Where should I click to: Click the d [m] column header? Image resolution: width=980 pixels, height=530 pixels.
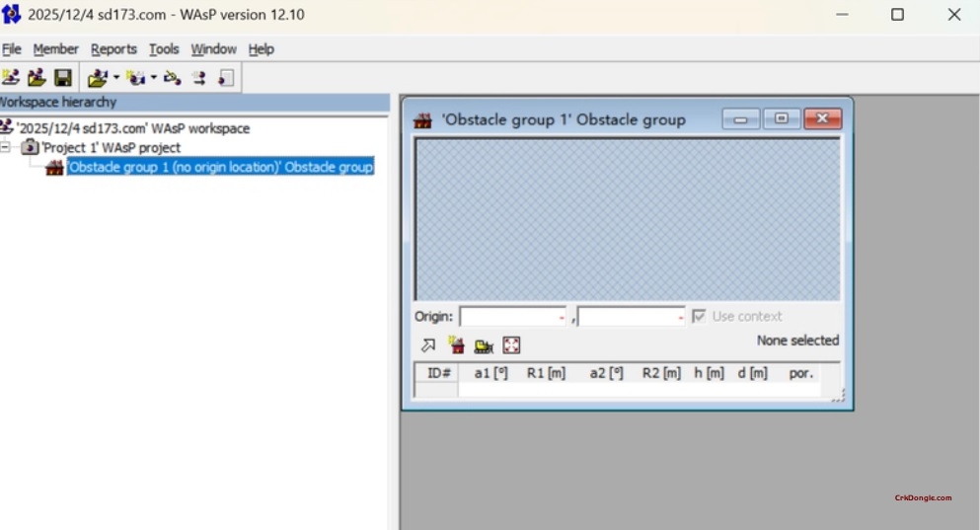point(752,373)
